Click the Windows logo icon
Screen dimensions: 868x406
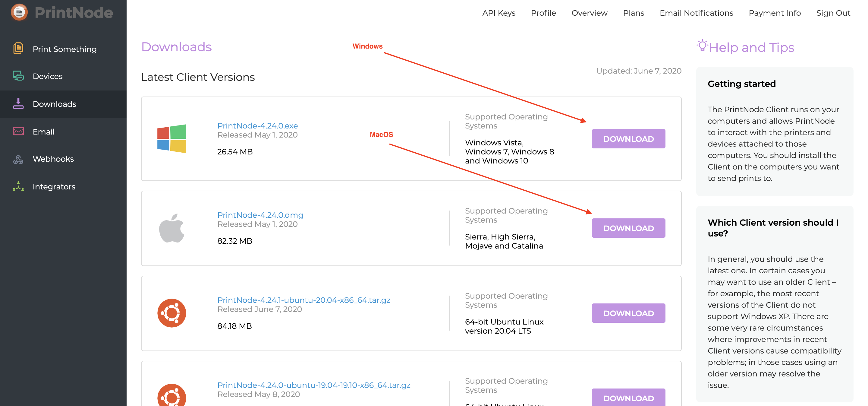pyautogui.click(x=171, y=138)
